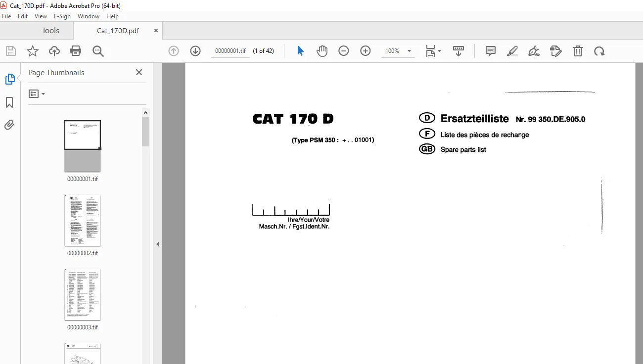Screen dimensions: 643x364
Task: Click the Save file icon
Action: [x=11, y=51]
